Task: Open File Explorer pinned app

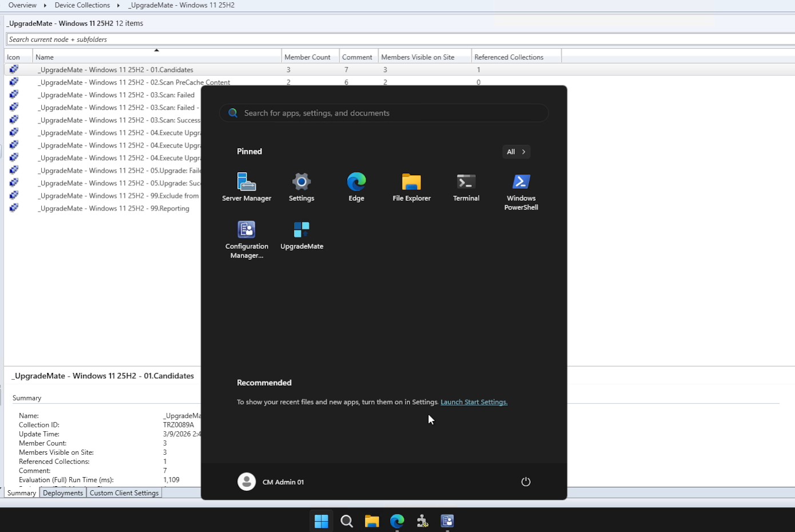Action: [411, 187]
